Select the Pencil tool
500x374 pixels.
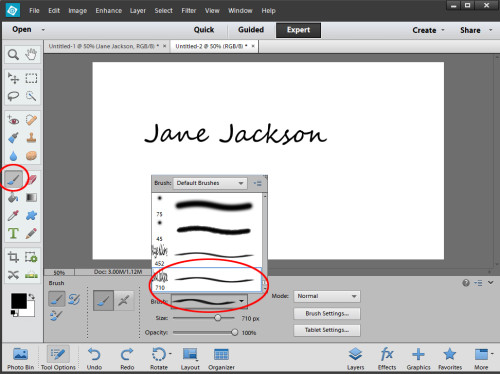pos(31,233)
